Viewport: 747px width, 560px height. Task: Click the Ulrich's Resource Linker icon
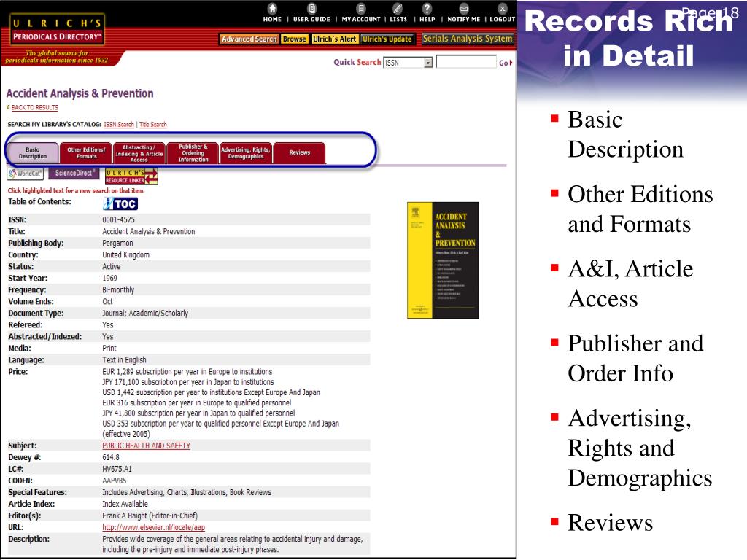pyautogui.click(x=131, y=176)
